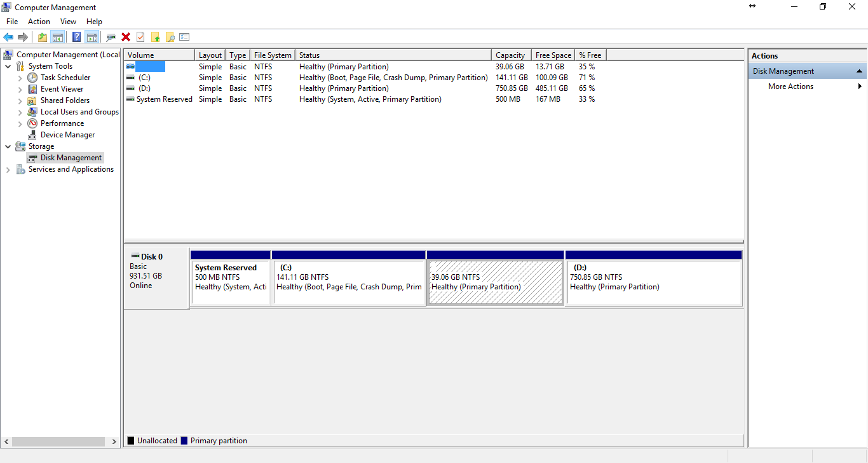The image size is (868, 463).
Task: Click the tree pane horizontal scrollbar right arrow
Action: coord(114,441)
